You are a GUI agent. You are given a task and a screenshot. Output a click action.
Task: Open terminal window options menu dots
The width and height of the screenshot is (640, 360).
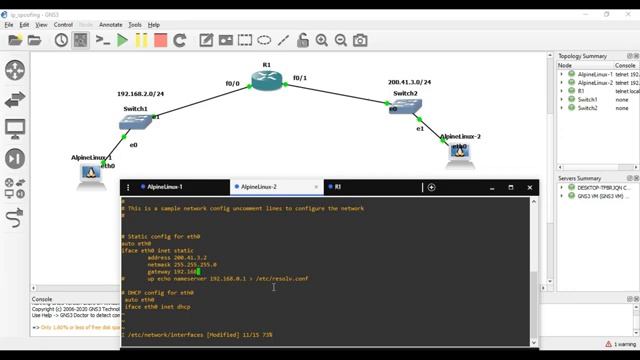[128, 187]
